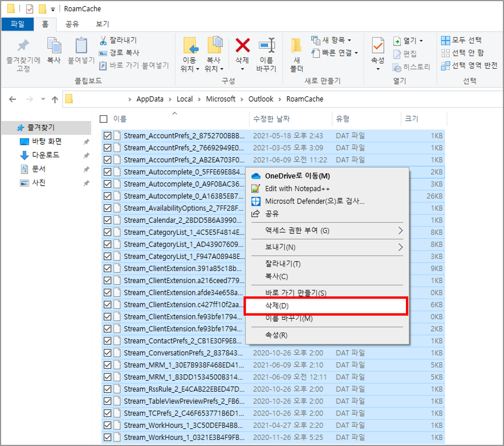This screenshot has height=446, width=504.
Task: Choose Edit with Notepad++ in context menu
Action: (327, 189)
